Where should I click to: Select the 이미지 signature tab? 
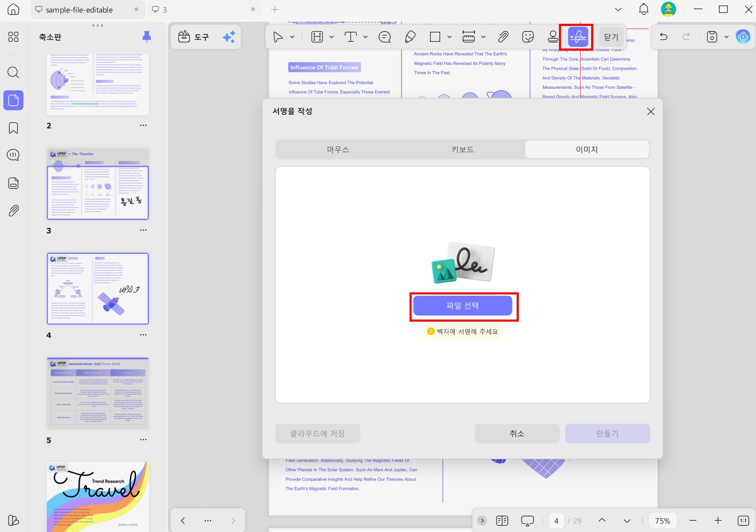coord(587,149)
